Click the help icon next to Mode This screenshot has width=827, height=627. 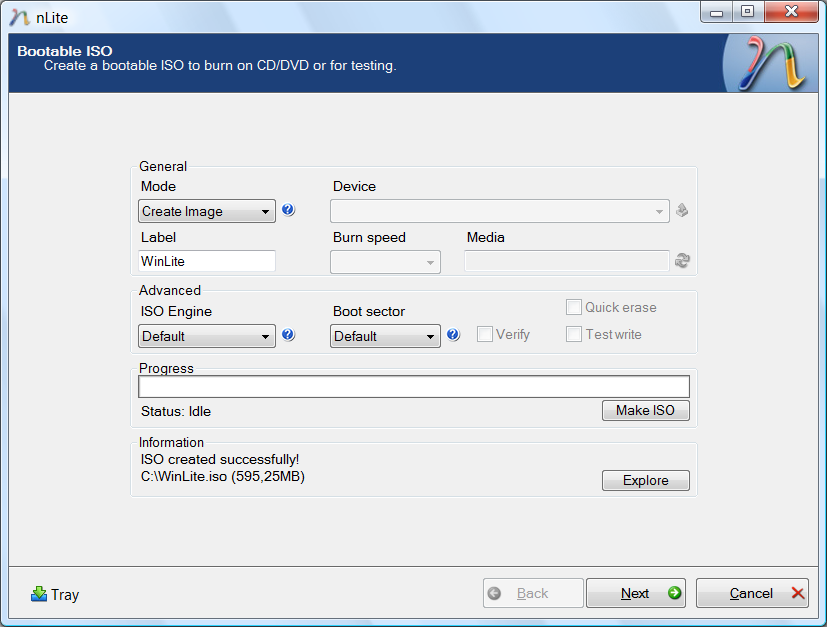coord(288,210)
